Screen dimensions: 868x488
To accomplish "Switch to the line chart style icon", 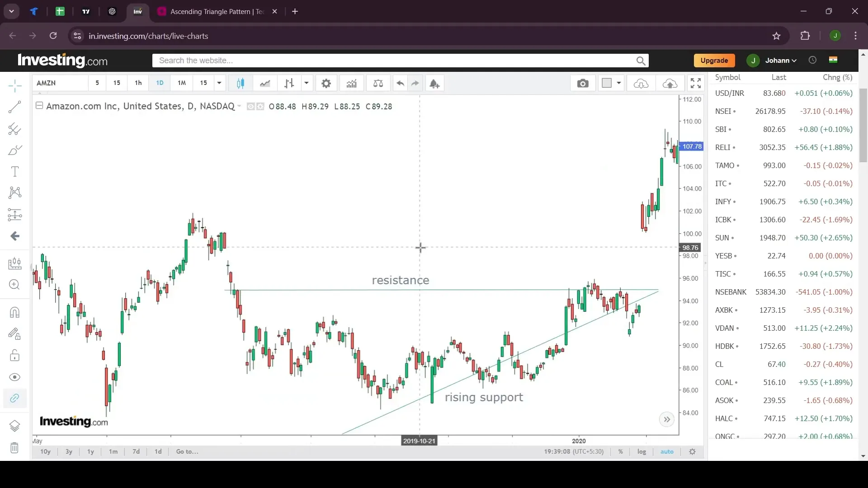I will [265, 83].
